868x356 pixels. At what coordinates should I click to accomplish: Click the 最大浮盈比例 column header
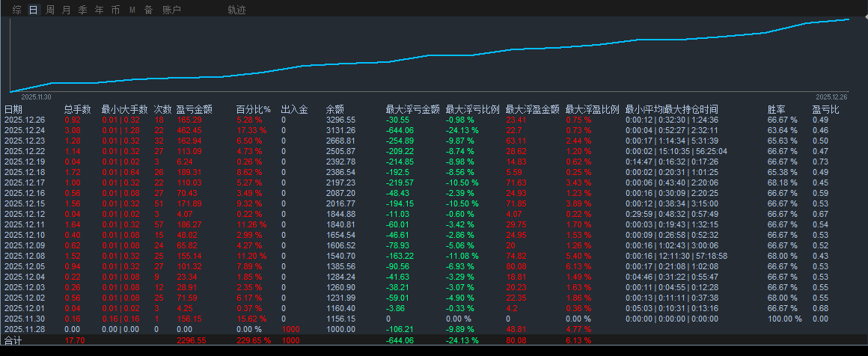tap(593, 109)
